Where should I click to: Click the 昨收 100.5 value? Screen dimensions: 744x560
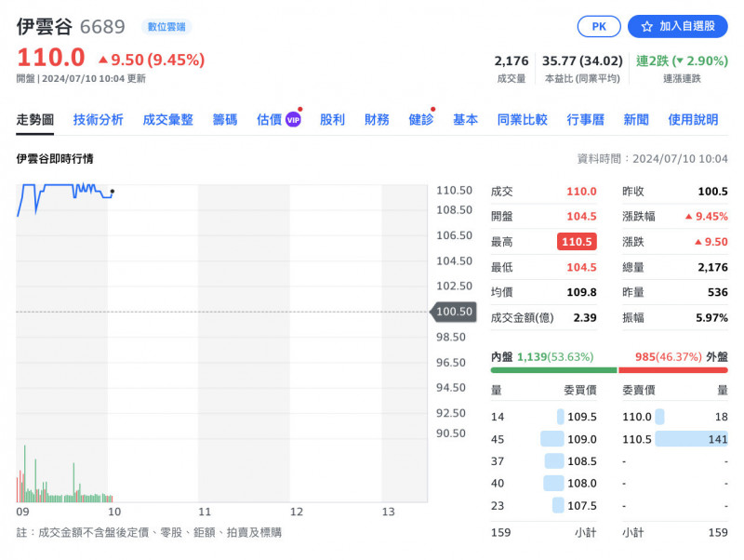[712, 192]
